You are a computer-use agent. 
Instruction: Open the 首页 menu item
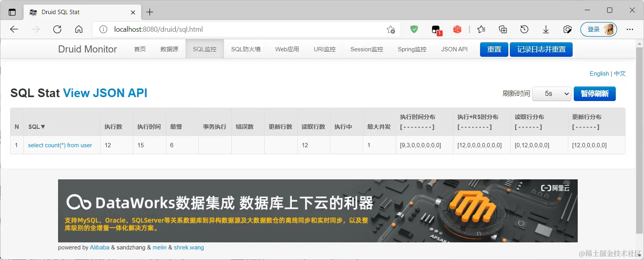[x=140, y=49]
